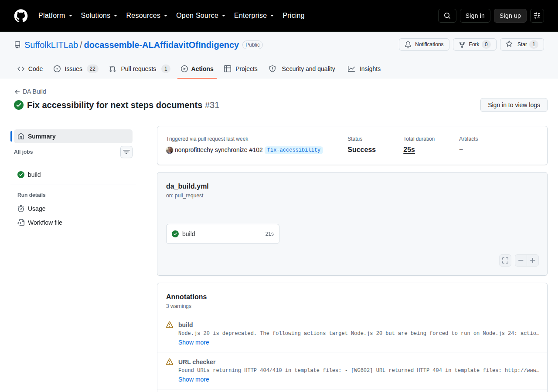This screenshot has width=558, height=392.
Task: Expand the Enterprise menu
Action: coord(254,16)
